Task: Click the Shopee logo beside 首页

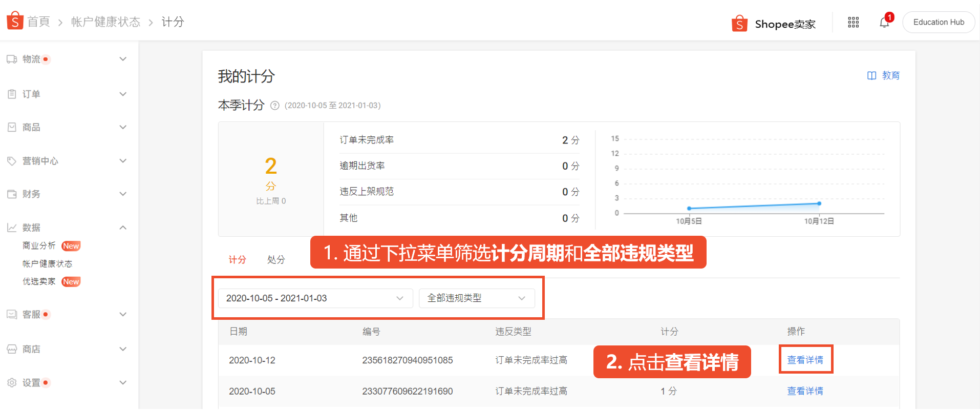Action: [x=15, y=21]
